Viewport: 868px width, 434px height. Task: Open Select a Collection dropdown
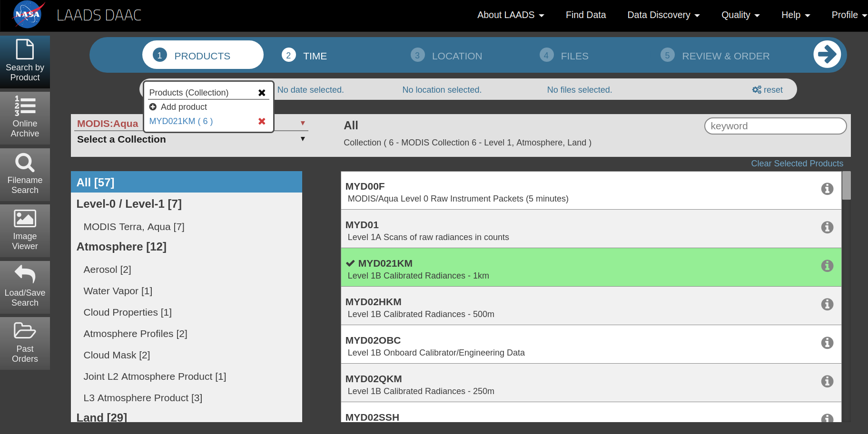[x=191, y=139]
